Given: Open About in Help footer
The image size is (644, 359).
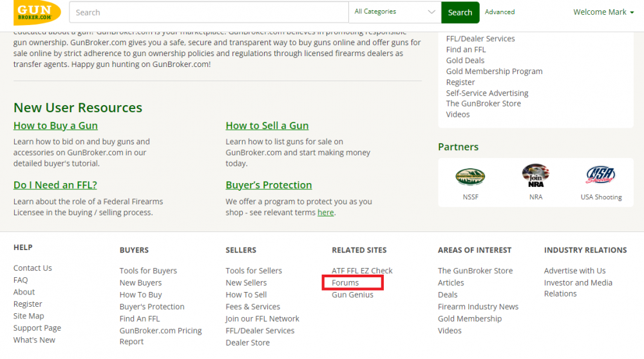Looking at the screenshot, I should tap(24, 291).
